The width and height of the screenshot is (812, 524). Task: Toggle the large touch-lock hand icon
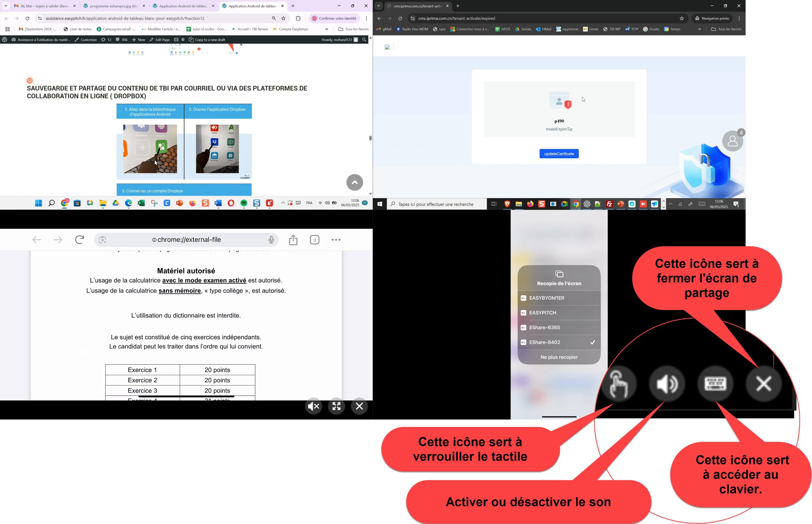tap(619, 384)
